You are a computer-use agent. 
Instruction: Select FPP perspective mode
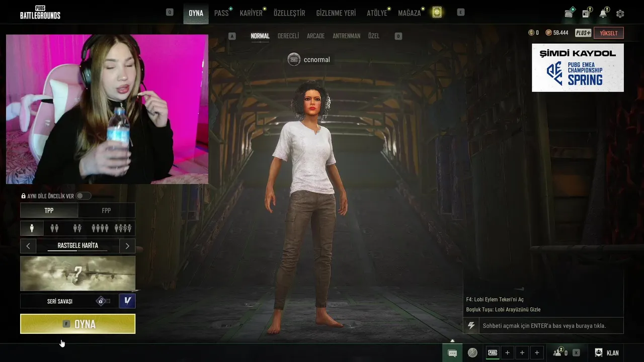pyautogui.click(x=106, y=211)
